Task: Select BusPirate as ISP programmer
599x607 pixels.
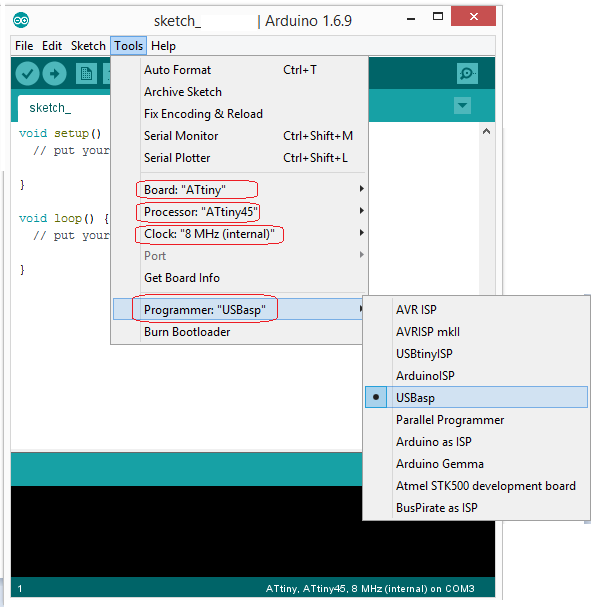Action: (476, 508)
